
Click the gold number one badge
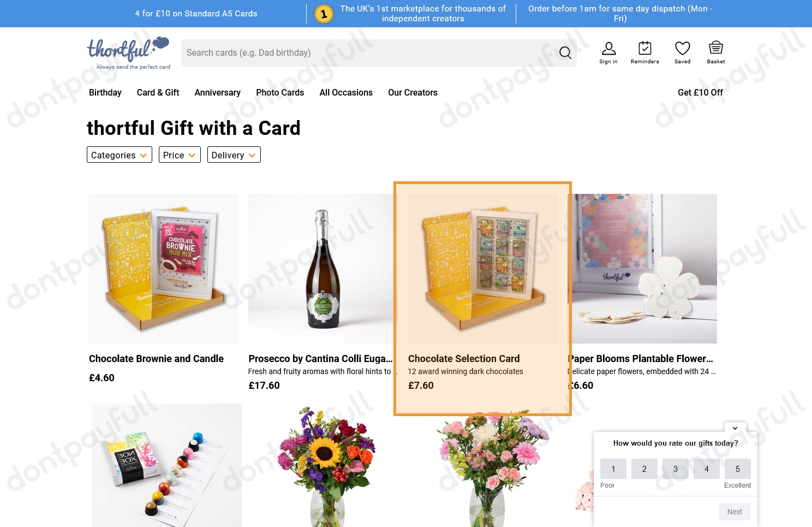coord(324,14)
